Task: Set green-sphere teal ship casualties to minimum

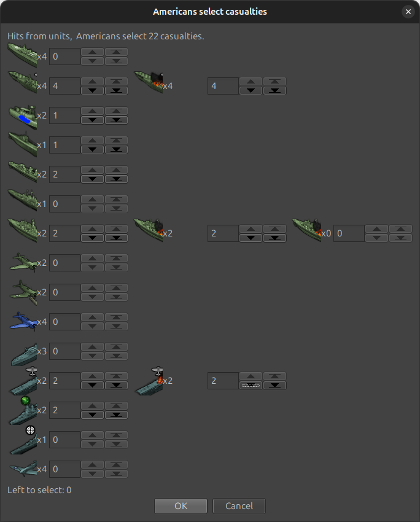Action: click(117, 415)
